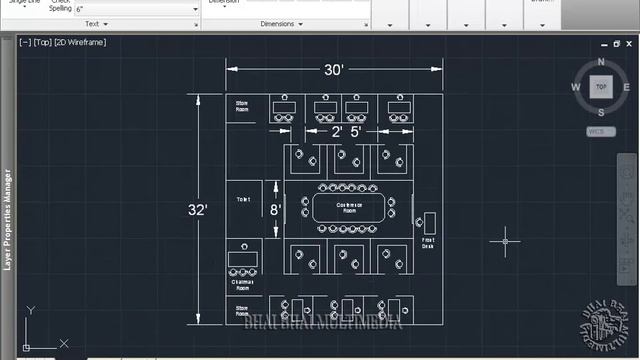Select the 2' dimension text
This screenshot has height=360, width=640.
point(337,132)
